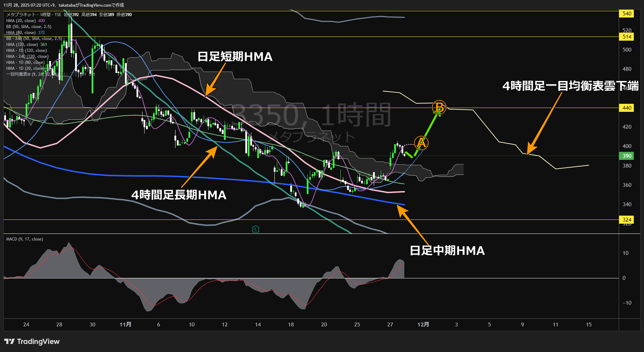Click the 12月 label on time axis

tap(423, 325)
